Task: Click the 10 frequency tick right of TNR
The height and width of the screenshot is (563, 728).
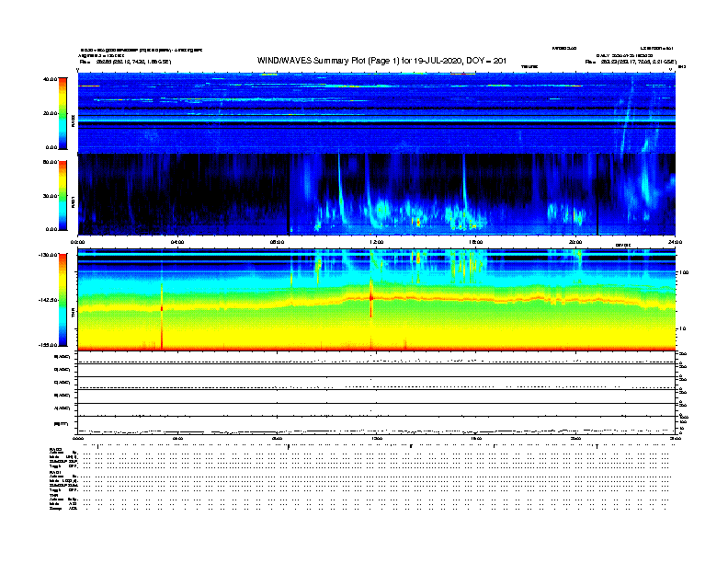Action: click(683, 329)
